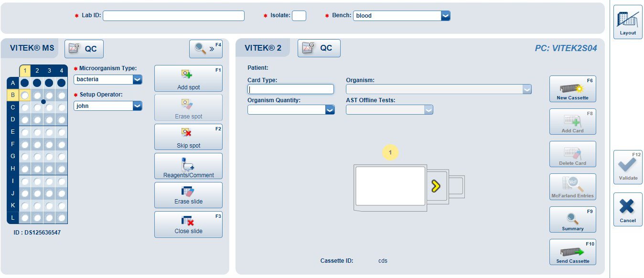Open the magnifier search button marked F4
Image resolution: width=644 pixels, height=278 pixels.
click(206, 49)
